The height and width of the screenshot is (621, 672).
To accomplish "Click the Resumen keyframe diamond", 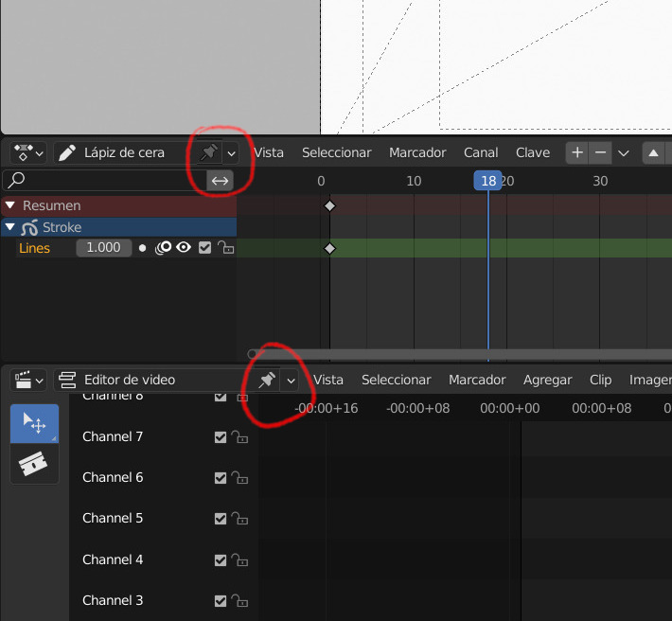I will [x=329, y=206].
